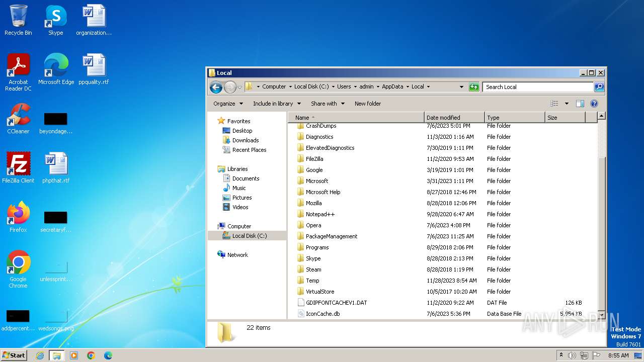Viewport: 644px width, 362px height.
Task: Navigate to Computer in address path
Action: point(274,87)
